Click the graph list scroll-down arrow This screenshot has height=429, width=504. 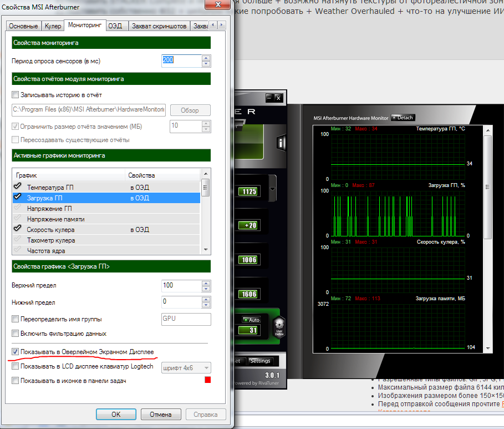[205, 250]
